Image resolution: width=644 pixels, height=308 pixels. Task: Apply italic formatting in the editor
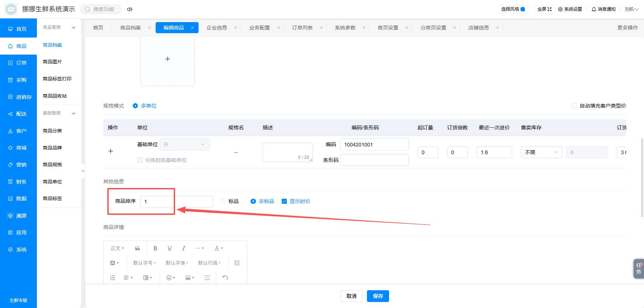pos(183,248)
